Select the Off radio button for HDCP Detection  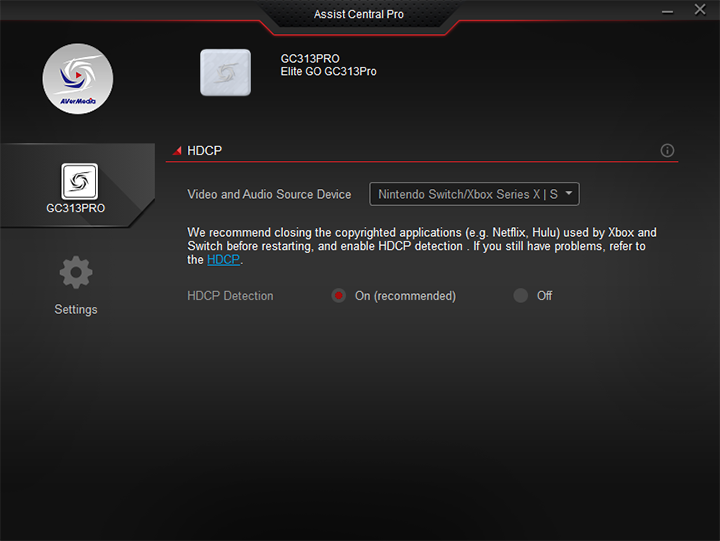point(520,296)
